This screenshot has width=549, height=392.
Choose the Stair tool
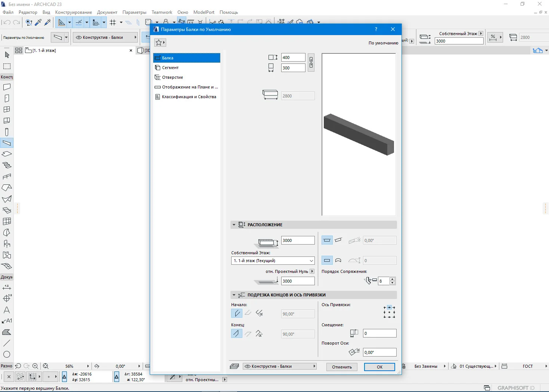[x=7, y=165]
